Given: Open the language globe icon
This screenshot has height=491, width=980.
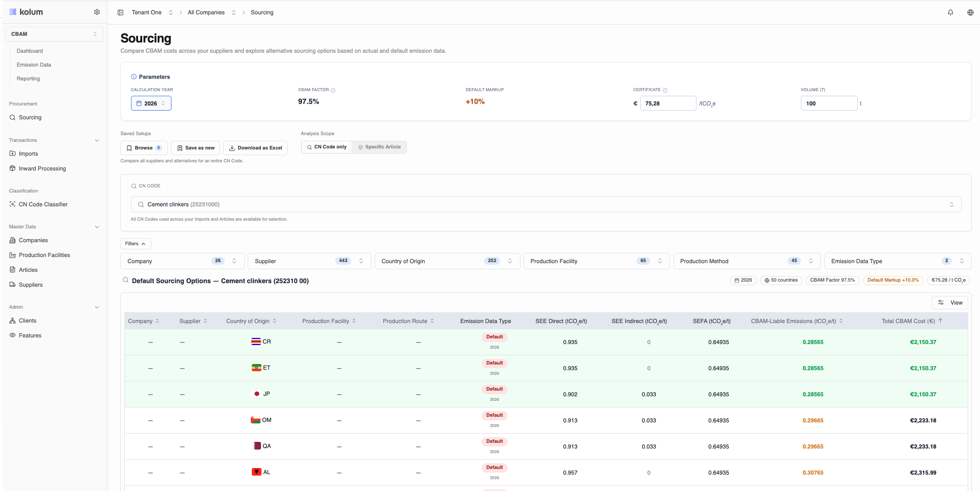Looking at the screenshot, I should click(970, 12).
